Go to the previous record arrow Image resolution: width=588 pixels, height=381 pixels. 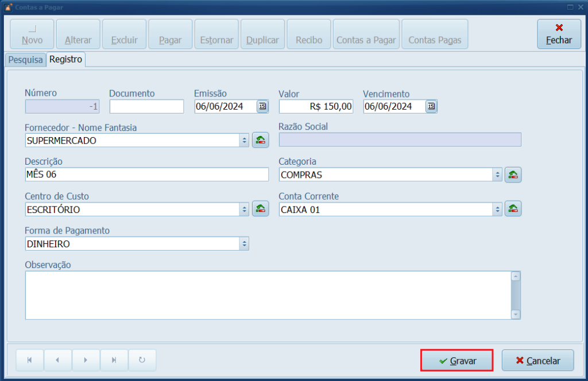click(x=58, y=360)
